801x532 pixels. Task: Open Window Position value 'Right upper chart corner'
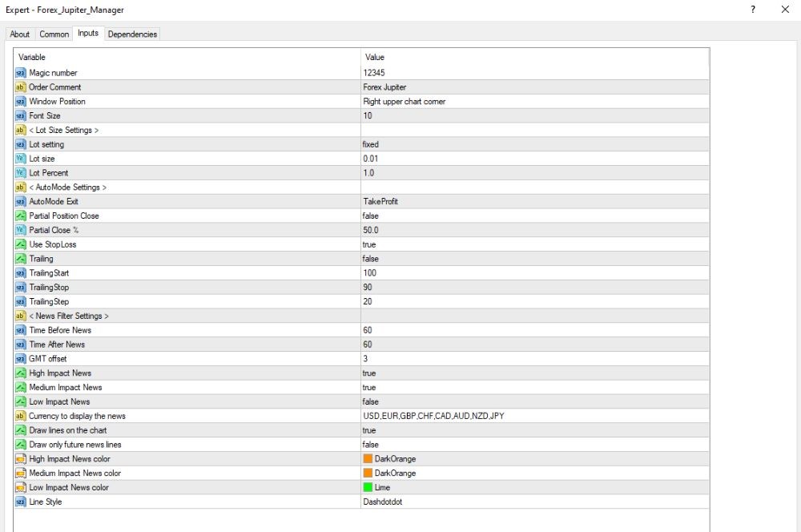pyautogui.click(x=404, y=102)
